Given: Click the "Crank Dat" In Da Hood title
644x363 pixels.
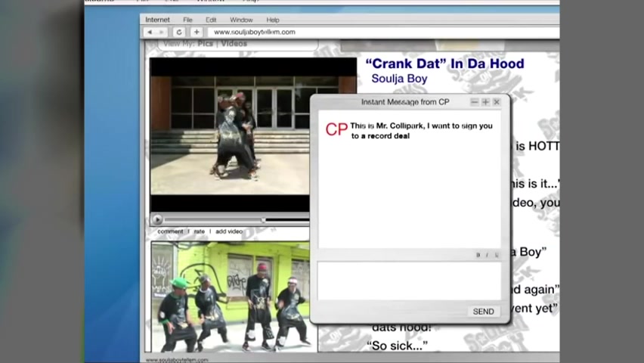Looking at the screenshot, I should (444, 64).
